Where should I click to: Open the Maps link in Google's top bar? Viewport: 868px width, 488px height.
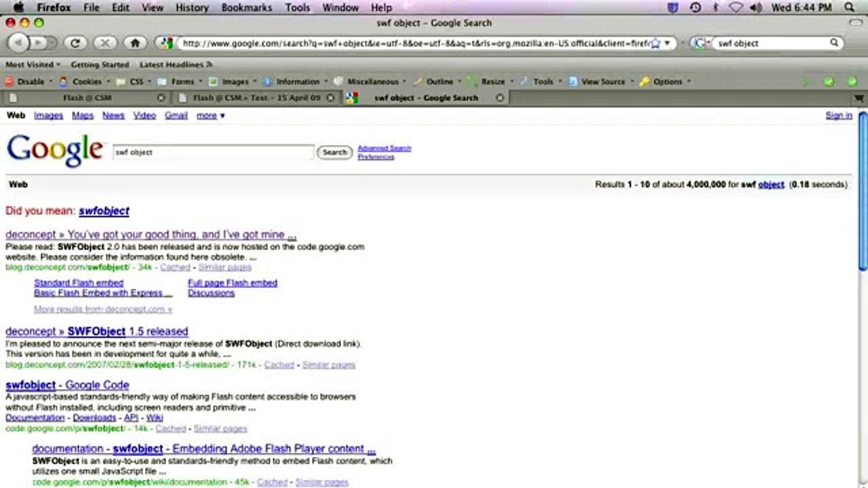83,115
